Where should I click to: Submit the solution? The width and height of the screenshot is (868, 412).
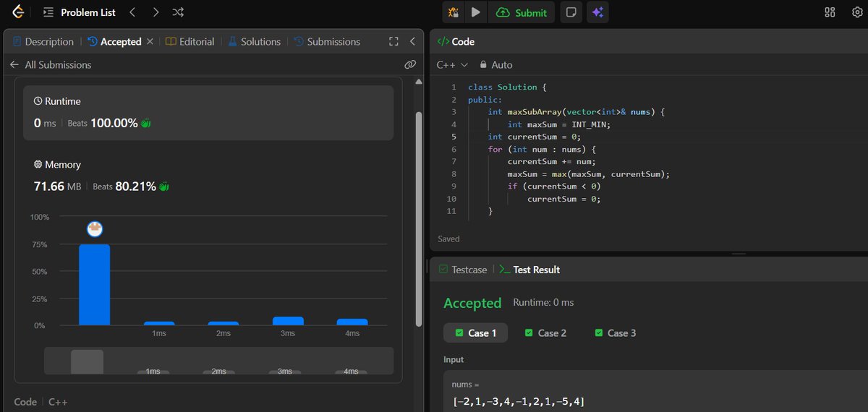(x=522, y=12)
